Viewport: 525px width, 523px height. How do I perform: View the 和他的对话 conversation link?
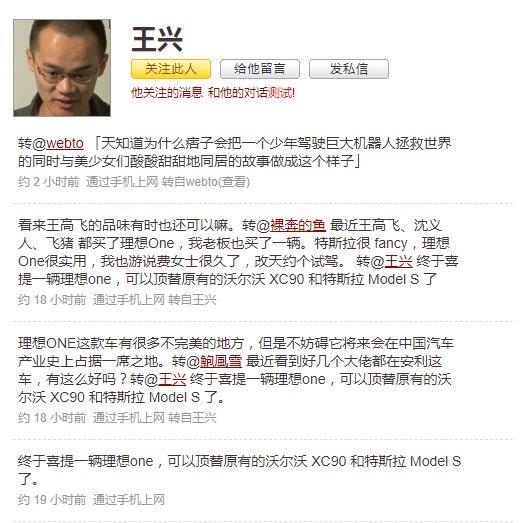[238, 92]
